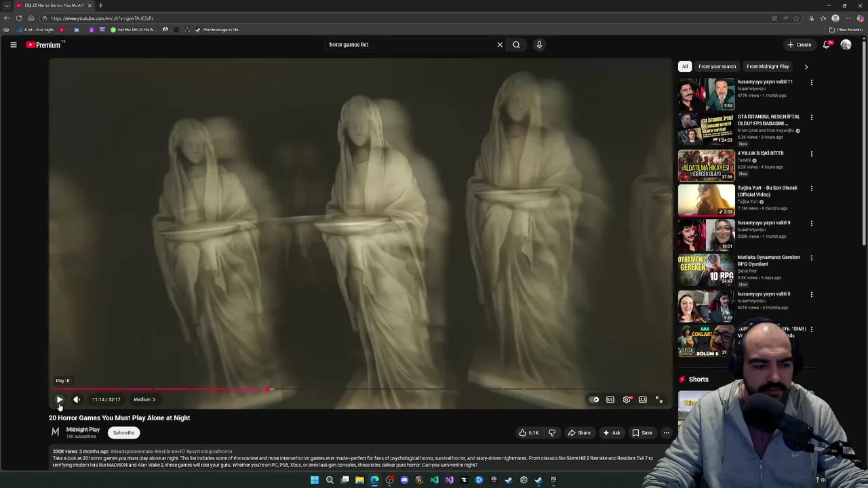Open options for Tuğba Yurt video

click(811, 188)
